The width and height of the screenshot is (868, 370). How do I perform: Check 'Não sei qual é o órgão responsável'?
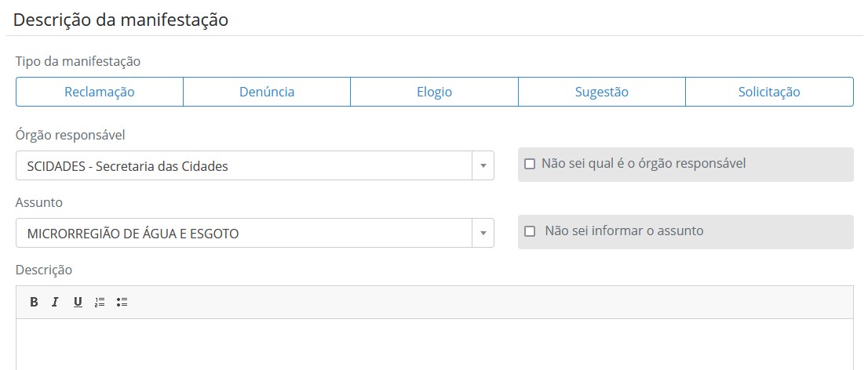(x=530, y=165)
